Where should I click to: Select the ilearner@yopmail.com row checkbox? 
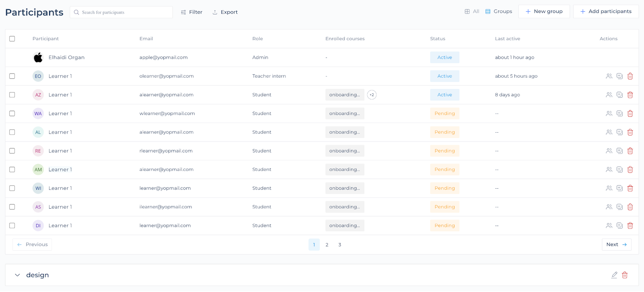coord(12,207)
